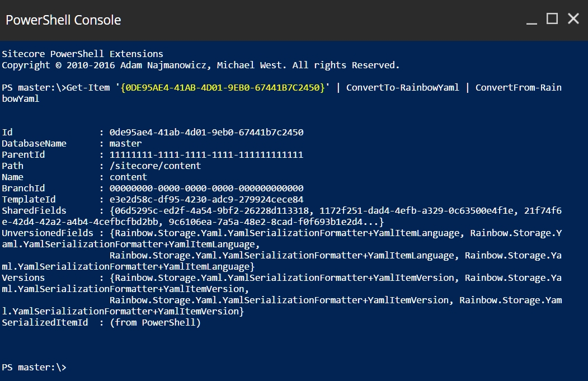The width and height of the screenshot is (588, 381).
Task: Click the Name value content
Action: [128, 177]
